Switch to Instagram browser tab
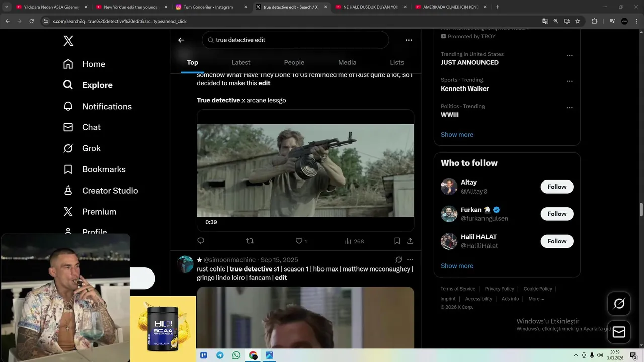This screenshot has height=362, width=644. click(x=211, y=7)
